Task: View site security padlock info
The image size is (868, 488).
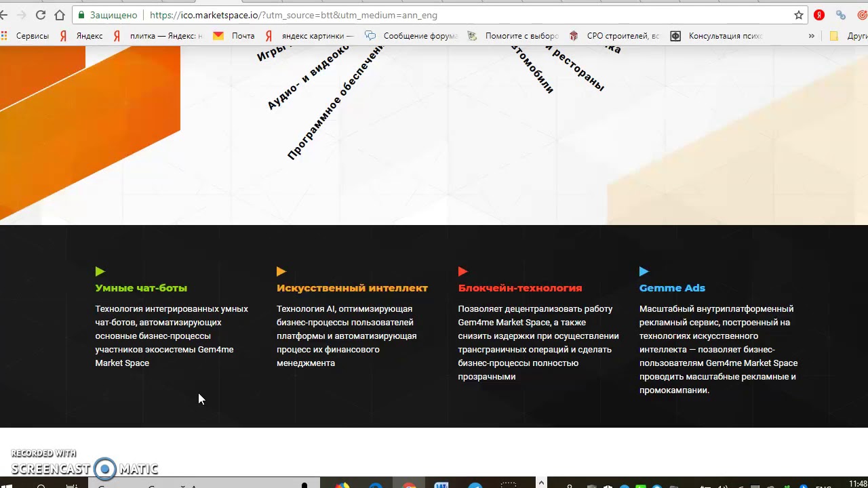Action: click(x=81, y=15)
